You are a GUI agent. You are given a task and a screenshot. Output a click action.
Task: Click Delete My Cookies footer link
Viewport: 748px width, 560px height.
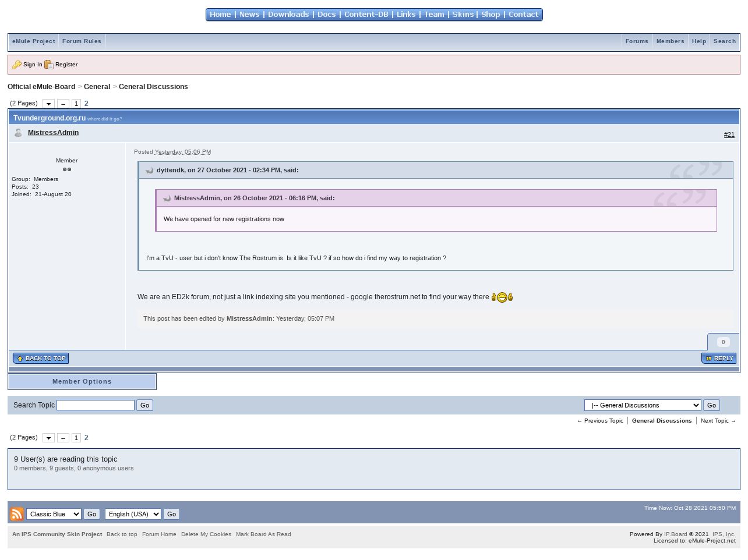point(206,534)
